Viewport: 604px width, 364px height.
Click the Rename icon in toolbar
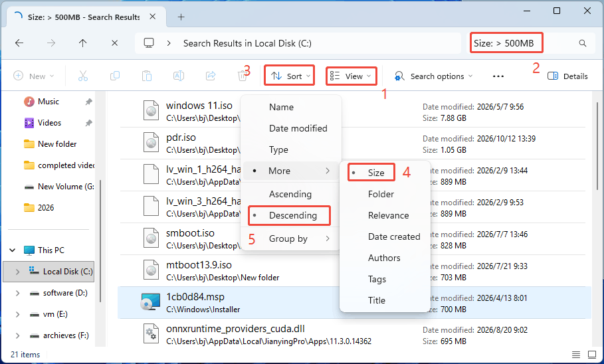[x=178, y=76]
